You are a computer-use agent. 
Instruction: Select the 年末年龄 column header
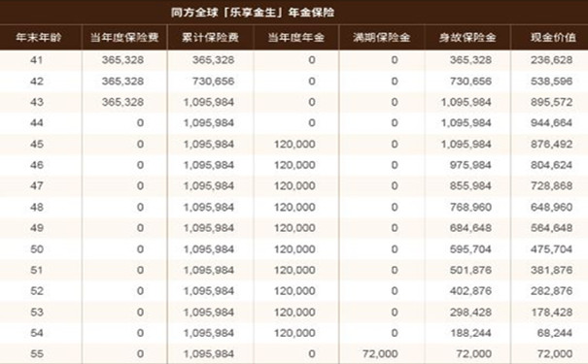(39, 38)
